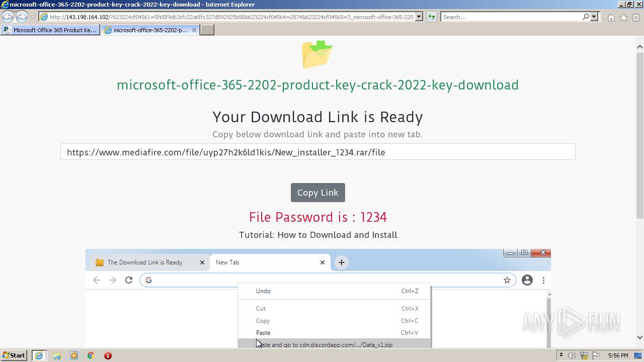Show hidden tray icons arrow
This screenshot has height=362, width=644.
click(561, 355)
